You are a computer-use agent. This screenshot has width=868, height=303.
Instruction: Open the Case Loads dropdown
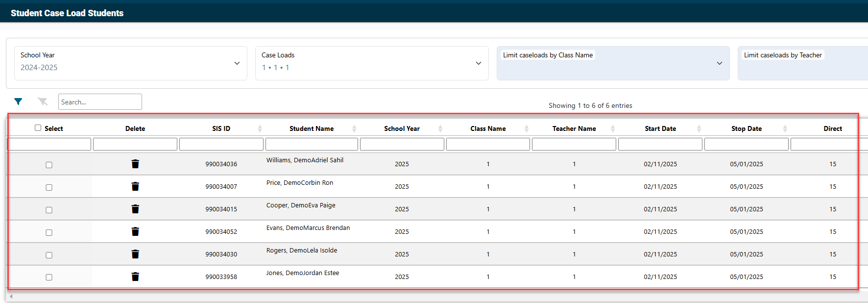[372, 63]
